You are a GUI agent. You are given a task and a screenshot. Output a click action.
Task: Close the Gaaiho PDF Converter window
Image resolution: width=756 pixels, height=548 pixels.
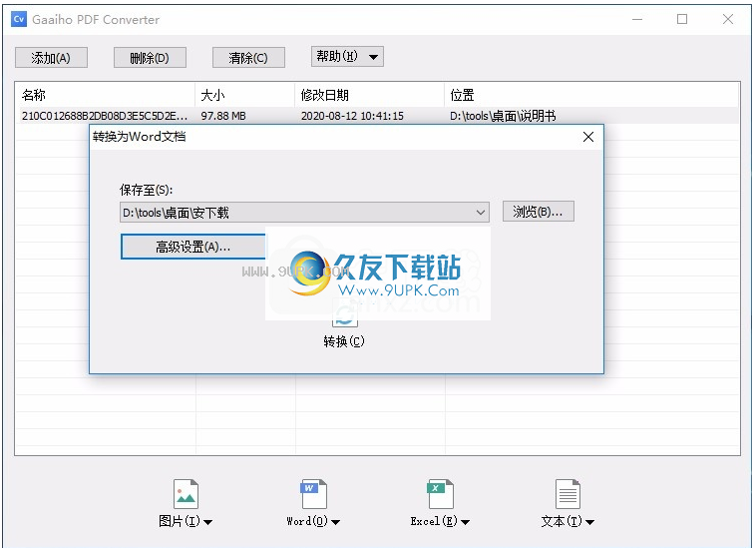727,19
